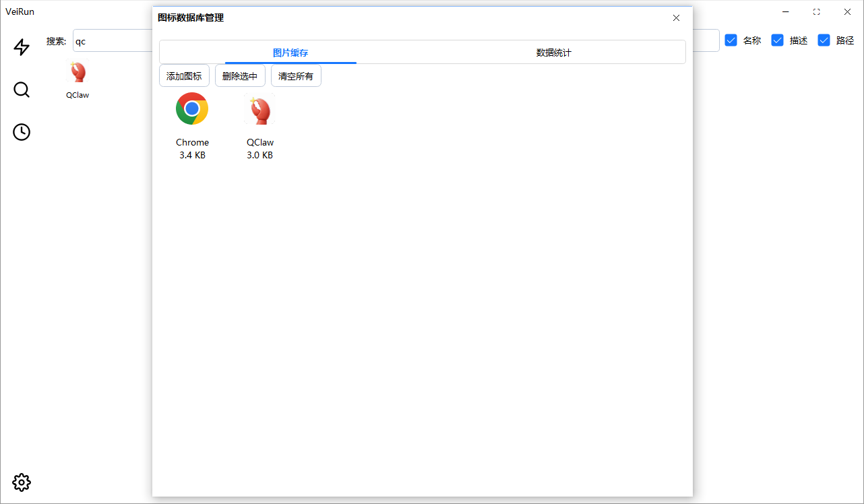The image size is (864, 504).
Task: Toggle the 描述 checkbox
Action: [x=778, y=40]
